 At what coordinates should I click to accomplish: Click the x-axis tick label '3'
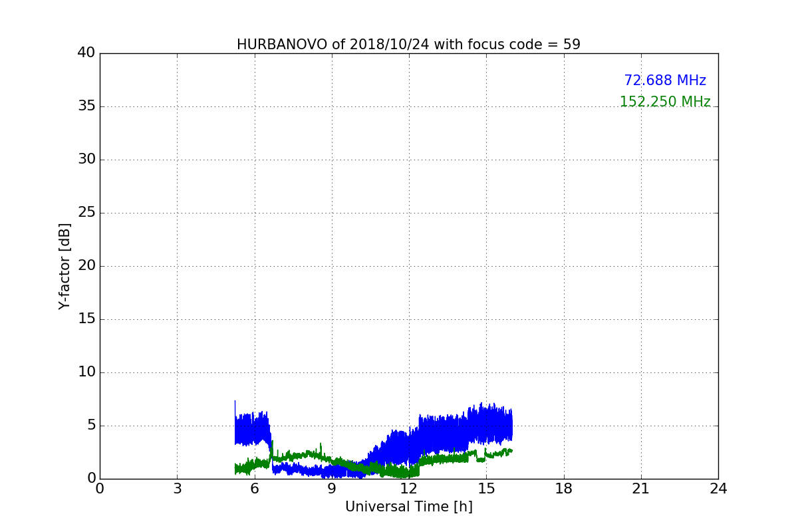point(177,488)
